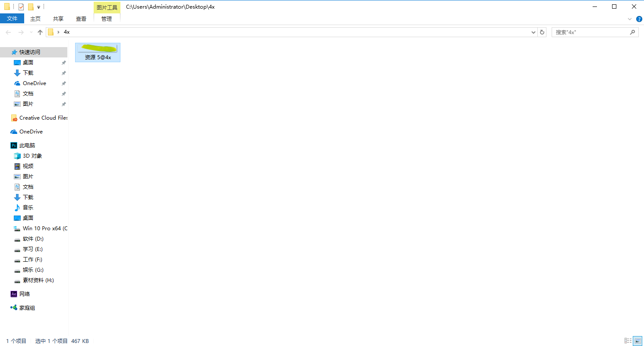Switch to large thumbnails view layout
Viewport: 644px width, 346px height.
coord(637,341)
